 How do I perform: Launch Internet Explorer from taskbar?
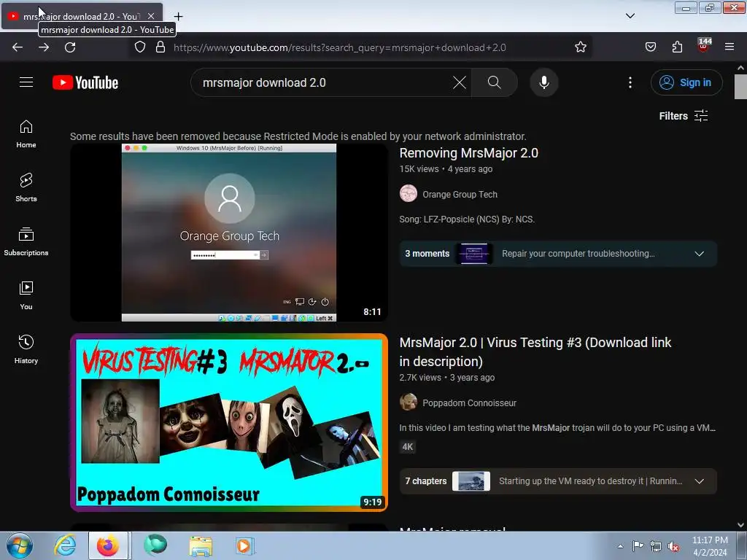point(65,545)
